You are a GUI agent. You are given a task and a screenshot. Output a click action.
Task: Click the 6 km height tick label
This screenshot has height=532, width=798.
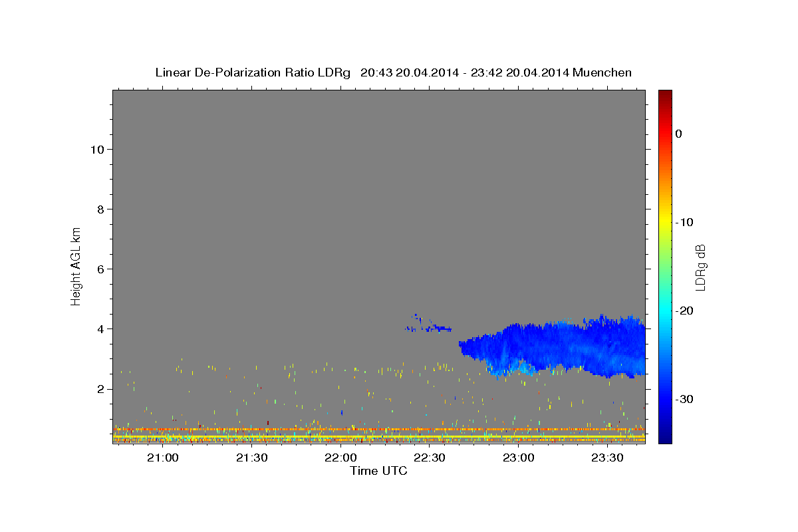pyautogui.click(x=100, y=269)
